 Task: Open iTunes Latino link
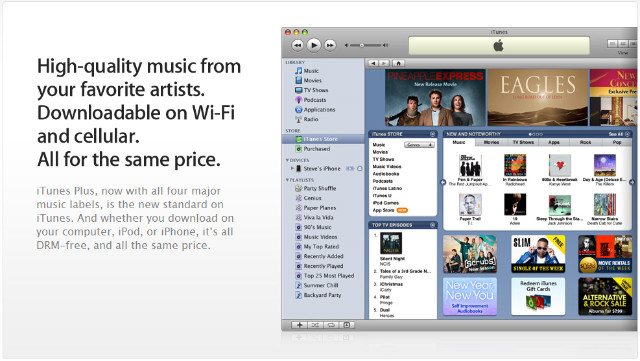coord(387,188)
